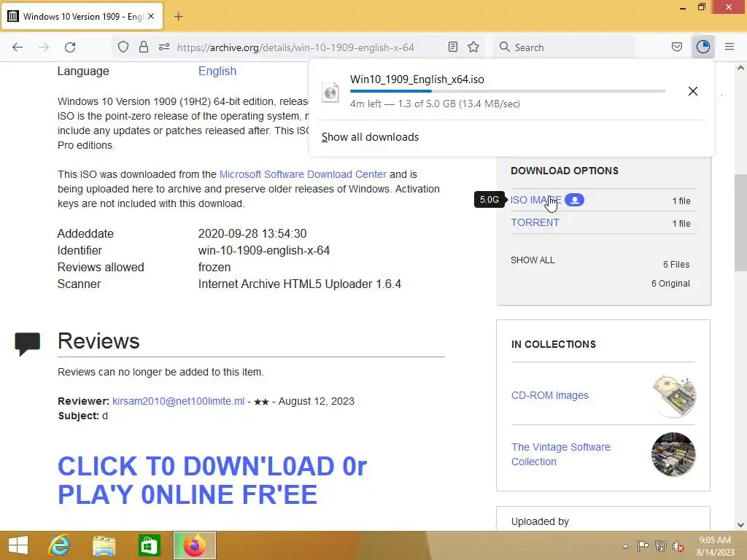Select the Windows 10 Version 1909 tab
This screenshot has width=747, height=560.
click(82, 16)
